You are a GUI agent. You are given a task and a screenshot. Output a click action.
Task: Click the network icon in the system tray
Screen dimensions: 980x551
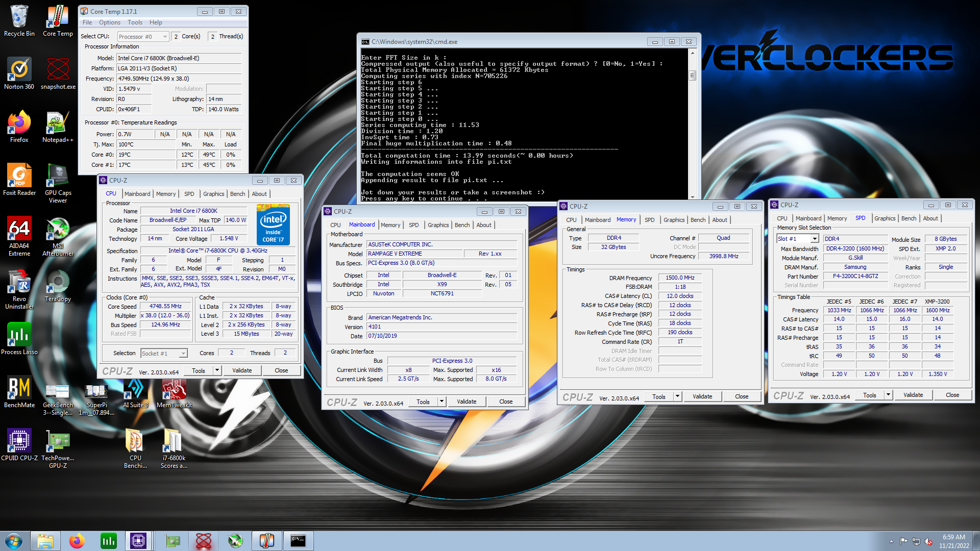click(x=916, y=541)
